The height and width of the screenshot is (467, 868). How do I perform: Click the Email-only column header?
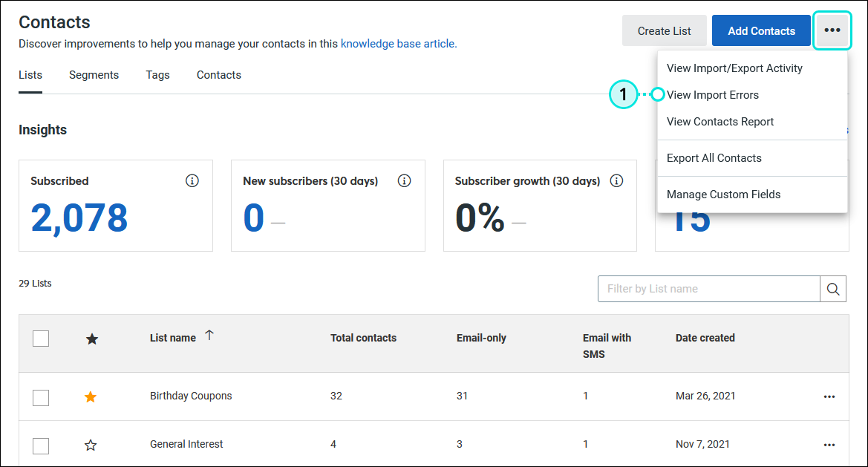pyautogui.click(x=482, y=338)
